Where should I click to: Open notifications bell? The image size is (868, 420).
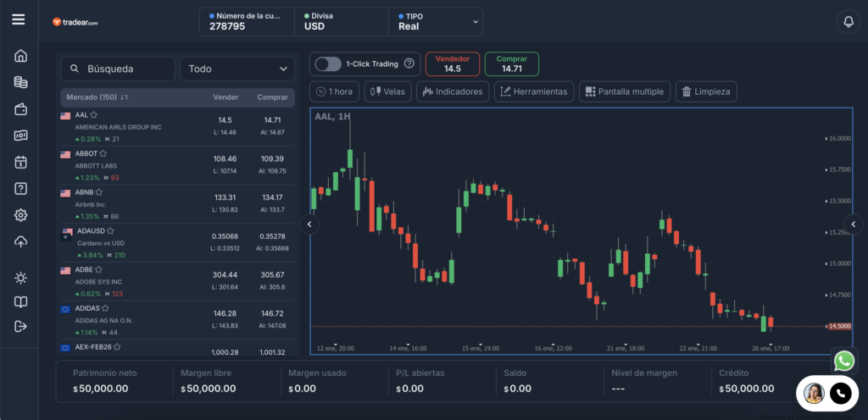point(848,21)
